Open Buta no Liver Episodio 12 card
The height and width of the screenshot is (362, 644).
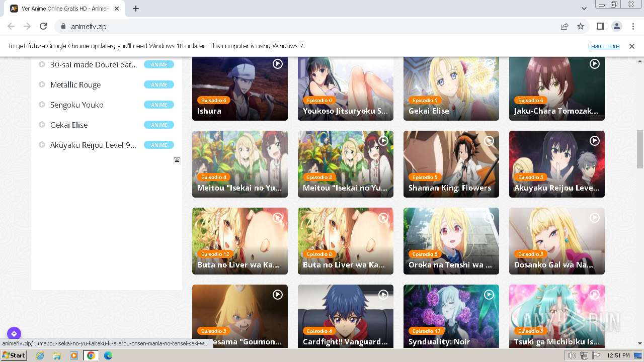[240, 241]
